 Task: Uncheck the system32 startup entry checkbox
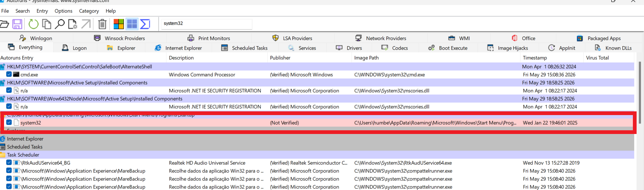(x=9, y=122)
